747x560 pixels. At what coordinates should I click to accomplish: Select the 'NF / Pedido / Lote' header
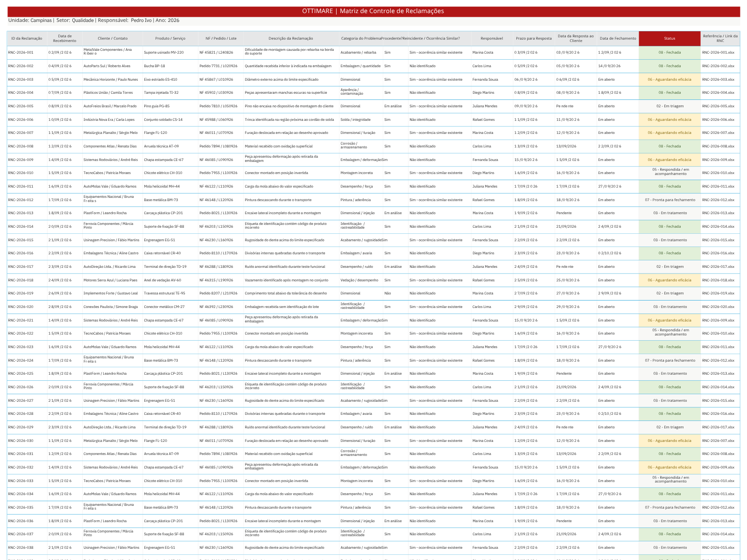(221, 38)
